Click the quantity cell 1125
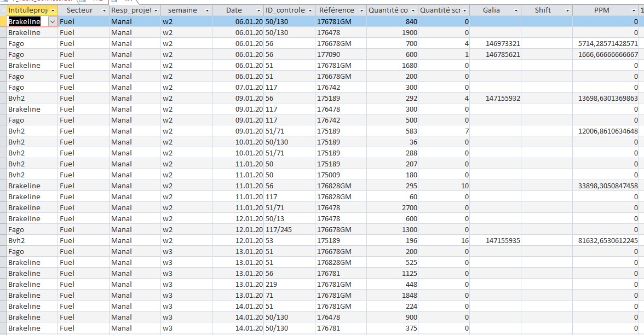This screenshot has width=644, height=335. coord(392,274)
